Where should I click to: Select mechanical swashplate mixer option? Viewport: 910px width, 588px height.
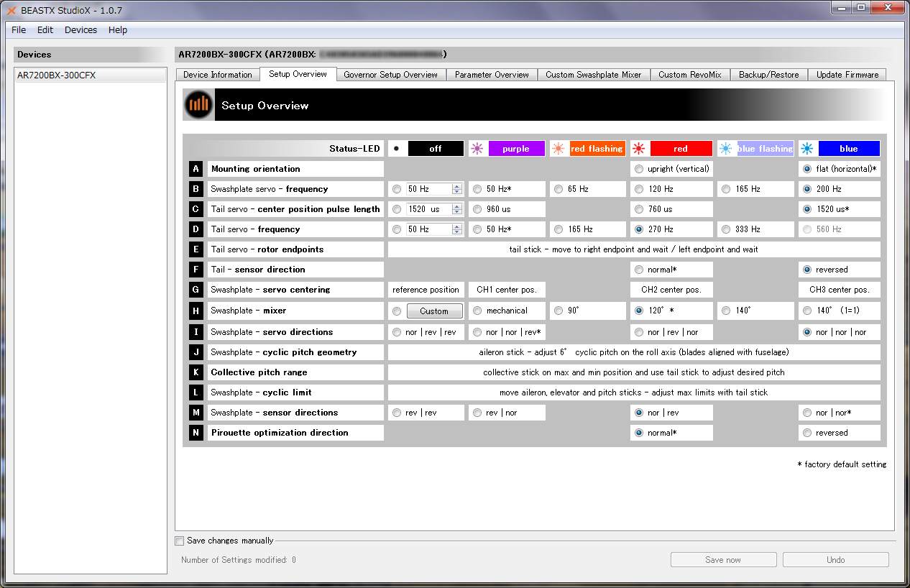477,311
